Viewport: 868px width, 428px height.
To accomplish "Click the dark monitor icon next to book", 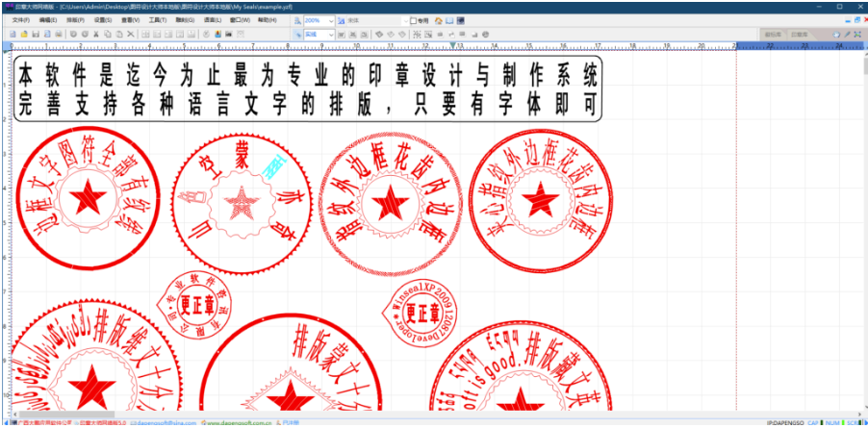I will pos(461,20).
